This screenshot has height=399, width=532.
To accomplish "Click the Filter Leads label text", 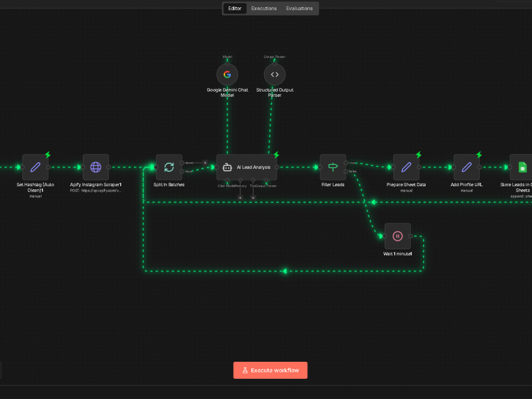I will pyautogui.click(x=333, y=185).
